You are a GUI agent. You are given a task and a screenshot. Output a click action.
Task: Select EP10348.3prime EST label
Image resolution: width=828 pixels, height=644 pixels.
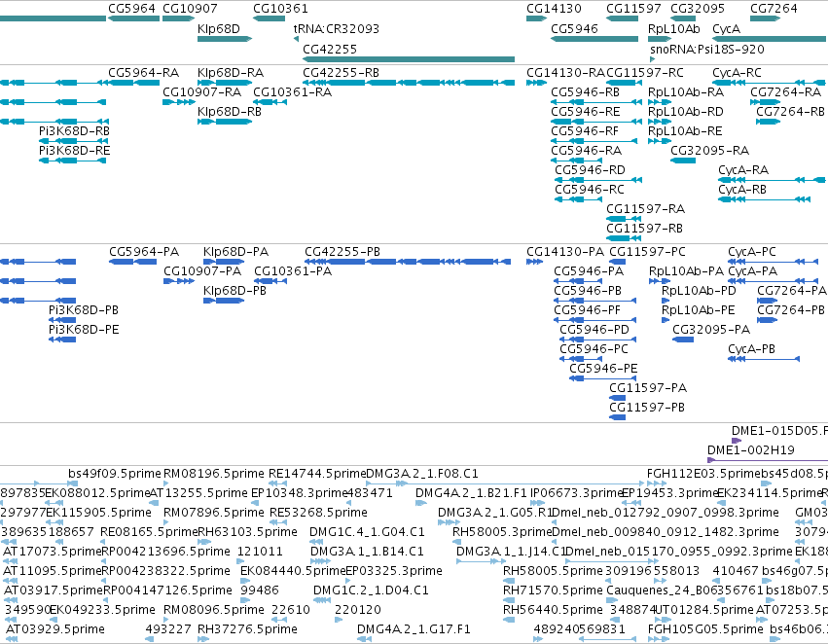299,493
